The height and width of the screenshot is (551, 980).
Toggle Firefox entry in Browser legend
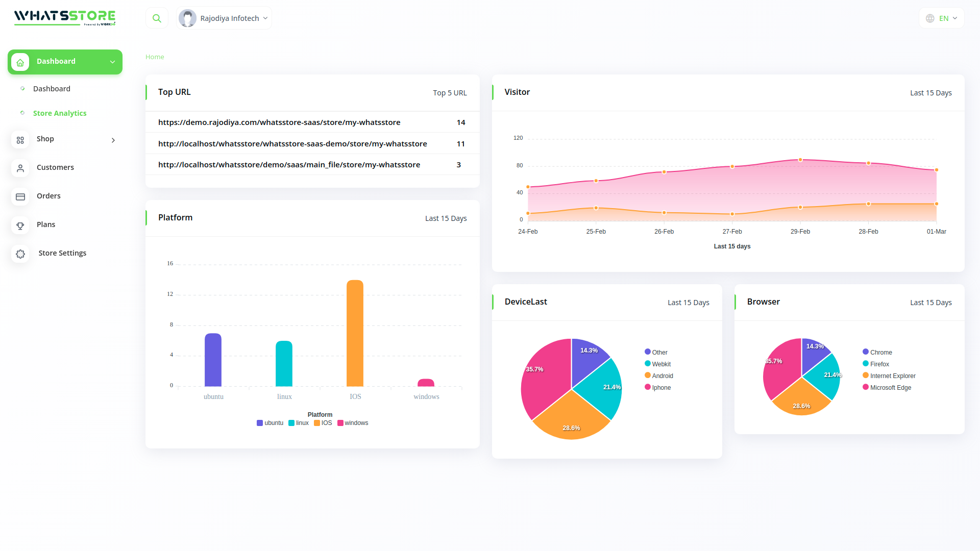point(879,364)
